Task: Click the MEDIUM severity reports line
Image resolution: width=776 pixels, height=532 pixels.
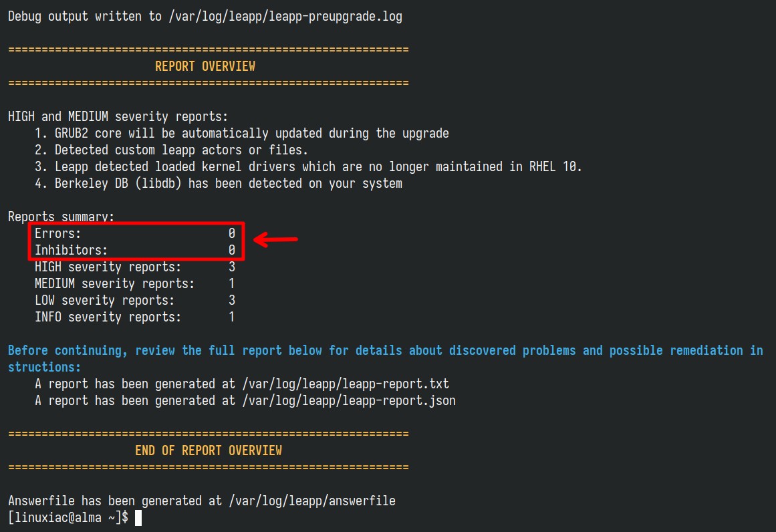Action: click(x=134, y=283)
